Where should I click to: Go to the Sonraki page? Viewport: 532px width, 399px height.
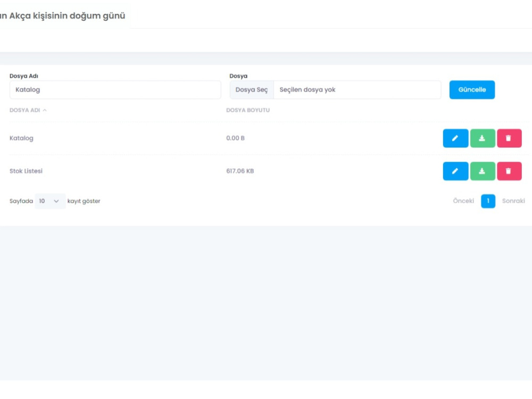click(513, 201)
